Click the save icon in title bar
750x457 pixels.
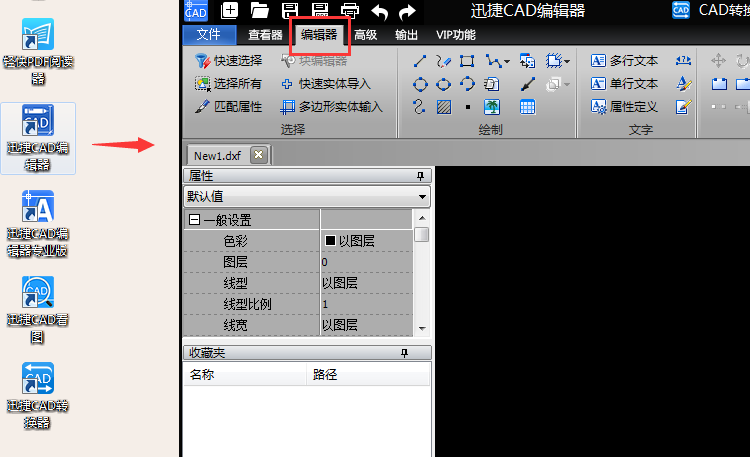click(290, 11)
